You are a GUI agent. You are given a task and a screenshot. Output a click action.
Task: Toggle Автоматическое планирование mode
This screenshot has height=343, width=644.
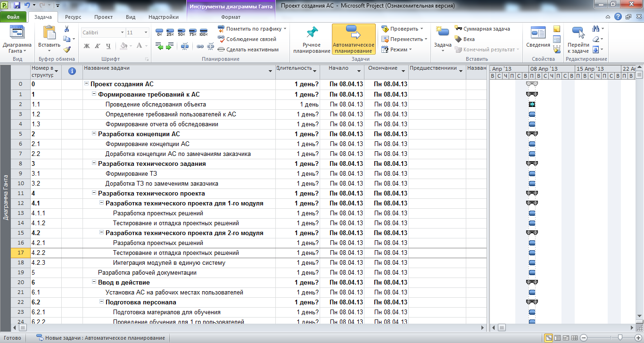pyautogui.click(x=354, y=40)
